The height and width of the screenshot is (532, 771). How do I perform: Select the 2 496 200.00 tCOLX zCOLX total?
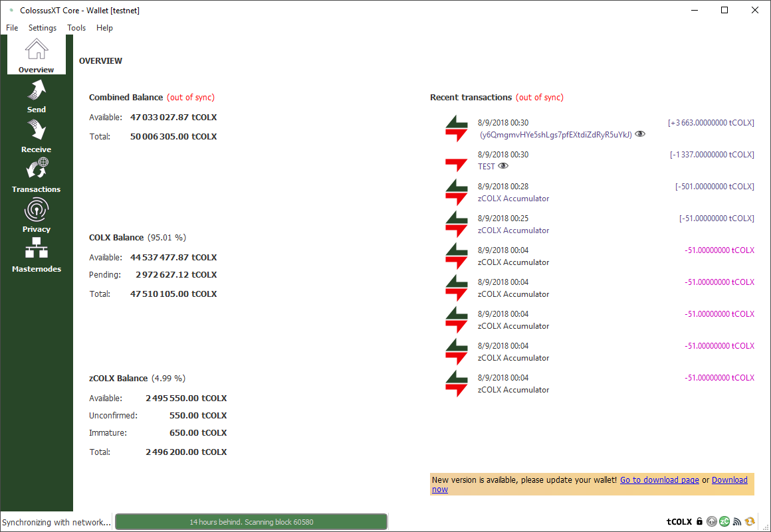click(x=186, y=452)
